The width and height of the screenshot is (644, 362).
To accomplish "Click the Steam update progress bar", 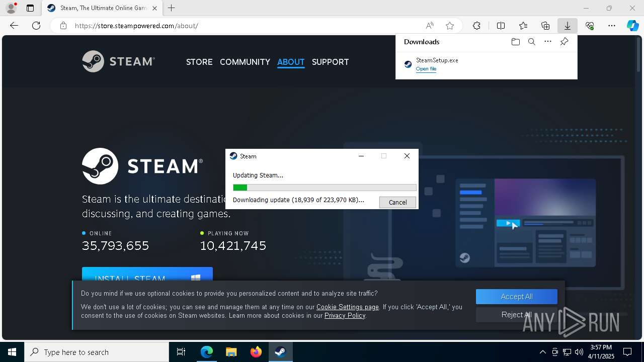I will (325, 188).
